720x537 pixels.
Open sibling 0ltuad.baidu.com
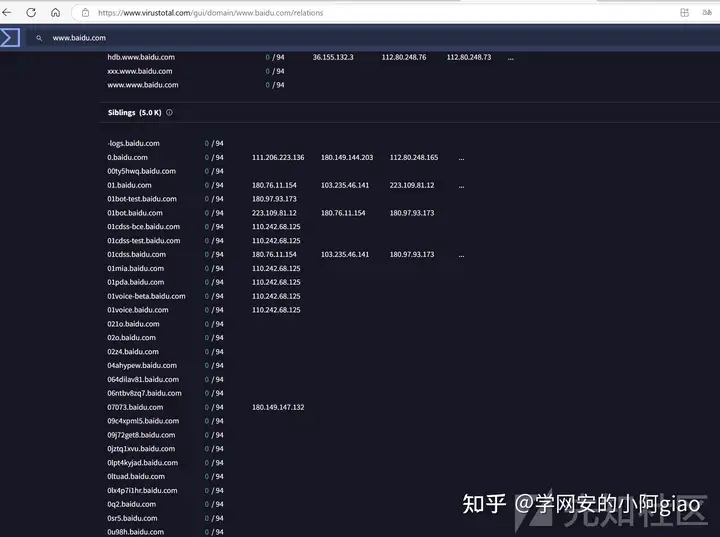(x=136, y=476)
